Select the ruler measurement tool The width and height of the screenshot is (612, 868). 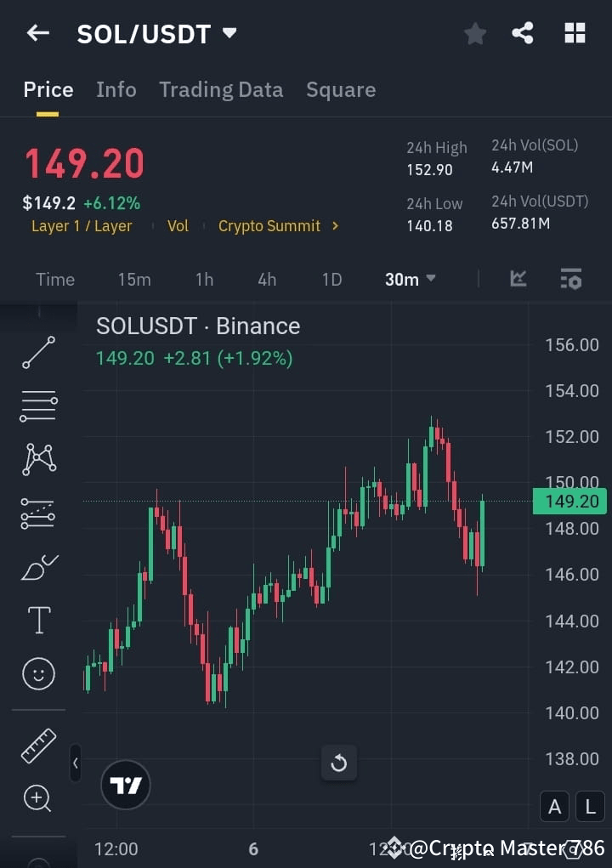tap(37, 746)
